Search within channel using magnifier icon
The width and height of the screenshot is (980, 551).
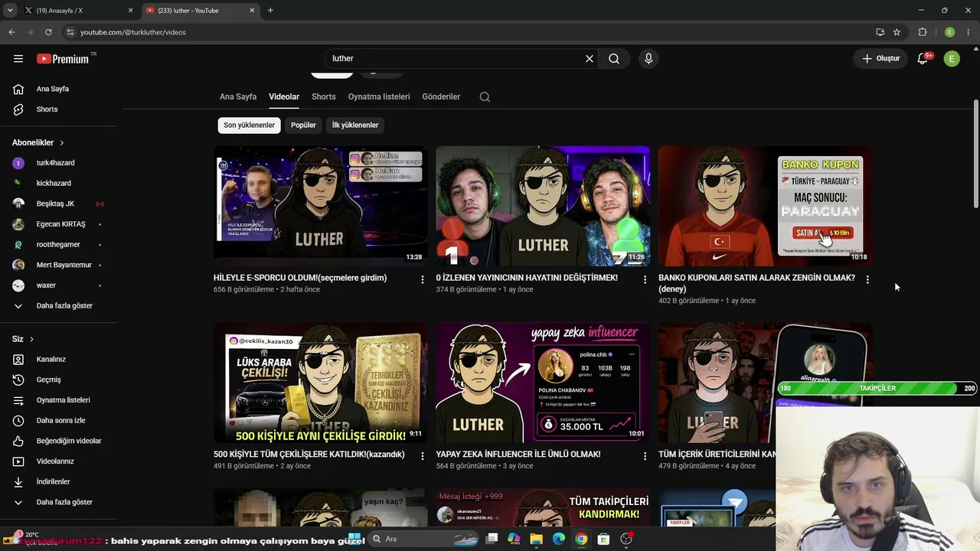coord(485,97)
